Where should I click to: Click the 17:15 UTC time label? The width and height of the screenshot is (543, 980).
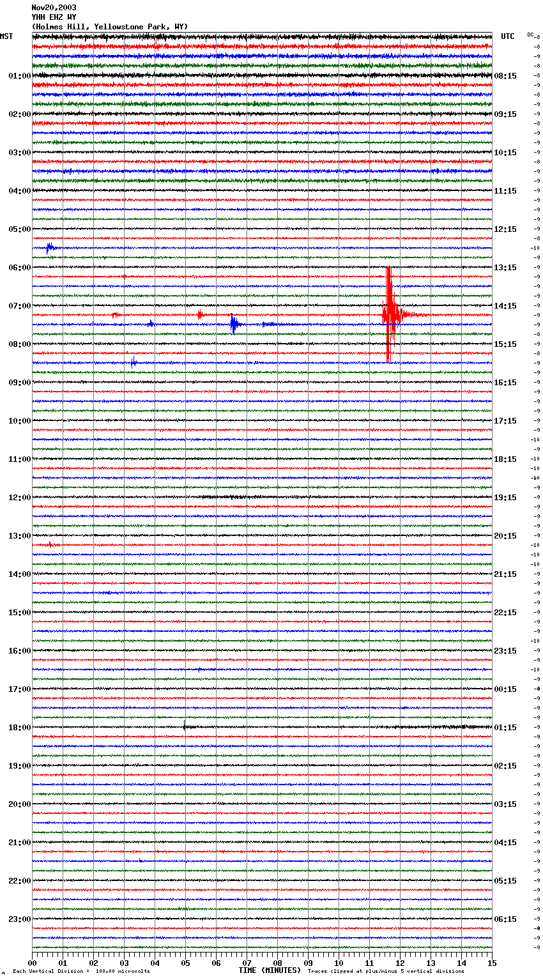pos(505,421)
